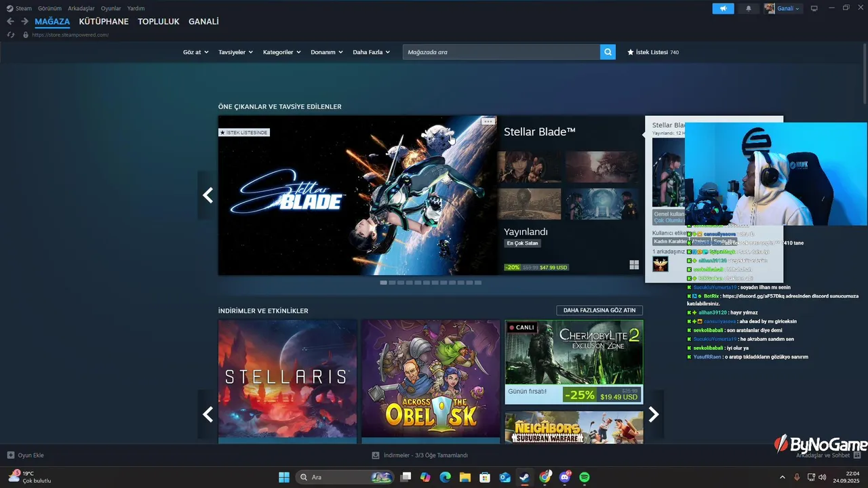
Task: Open the Stellaris deal card
Action: pos(288,382)
